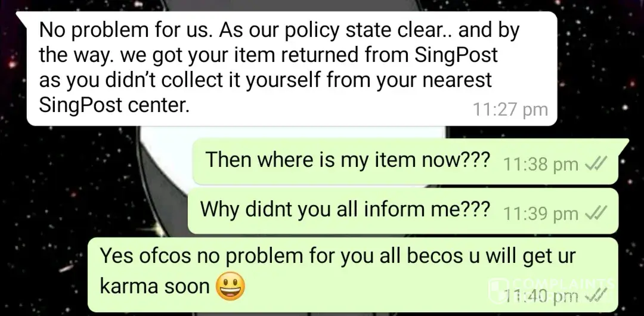Click the Complaints watermark logo icon
This screenshot has height=316, width=644.
click(498, 290)
